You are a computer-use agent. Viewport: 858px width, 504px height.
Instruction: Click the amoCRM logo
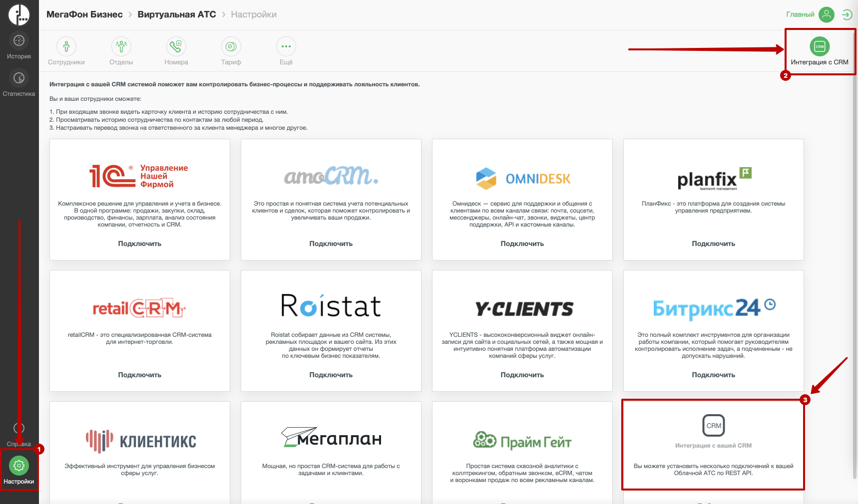tap(331, 176)
